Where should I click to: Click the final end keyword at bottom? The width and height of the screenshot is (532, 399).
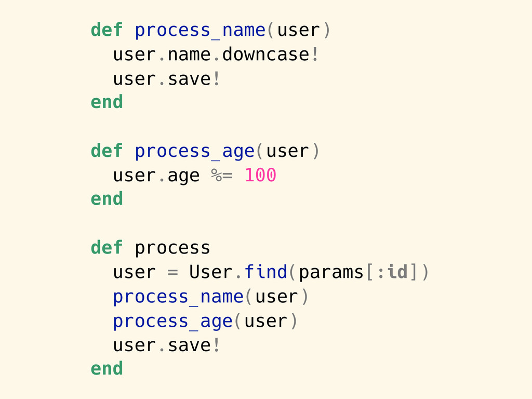(107, 369)
